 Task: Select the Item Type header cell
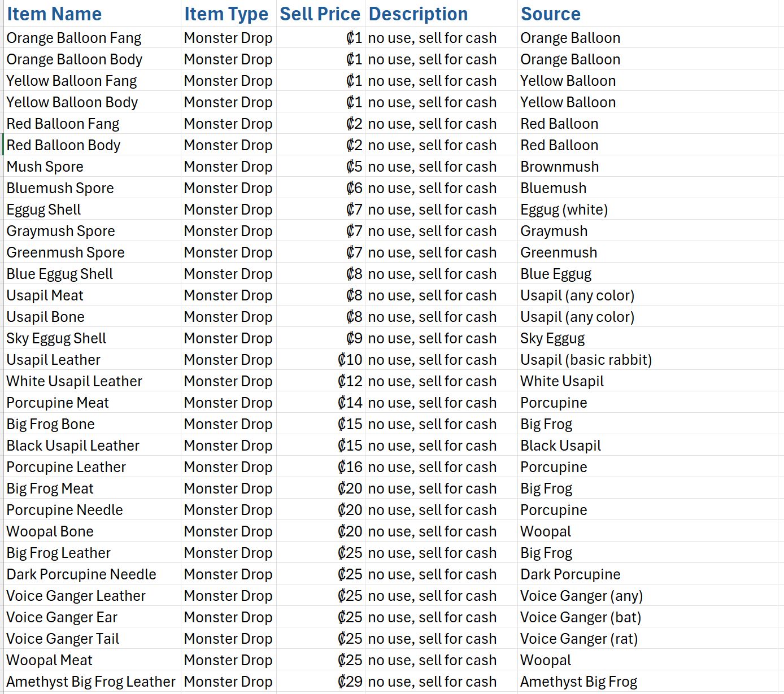[229, 14]
